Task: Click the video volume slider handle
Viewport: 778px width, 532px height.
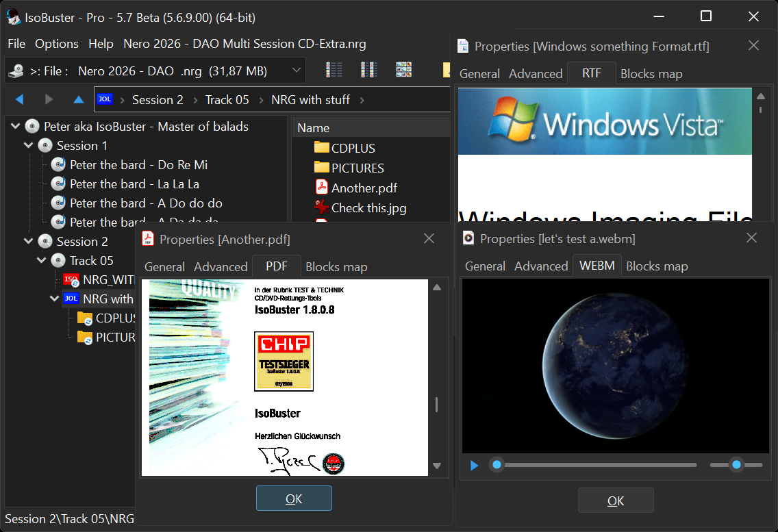Action: pyautogui.click(x=736, y=465)
